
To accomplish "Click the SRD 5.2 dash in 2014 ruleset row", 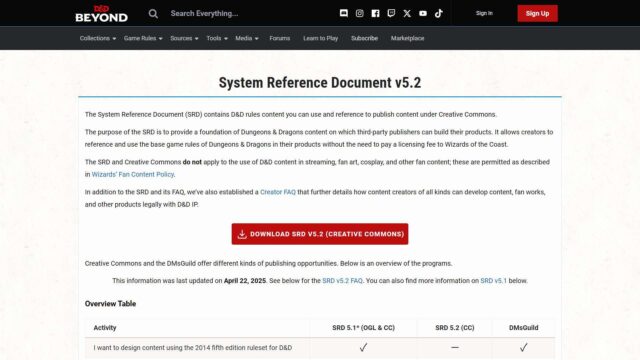I will [455, 347].
